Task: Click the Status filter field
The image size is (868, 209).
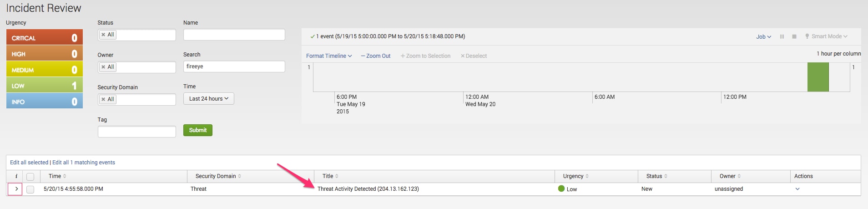Action: (x=137, y=35)
